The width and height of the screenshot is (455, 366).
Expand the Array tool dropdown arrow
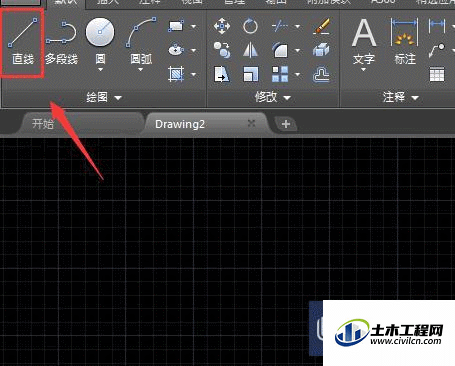click(x=297, y=74)
